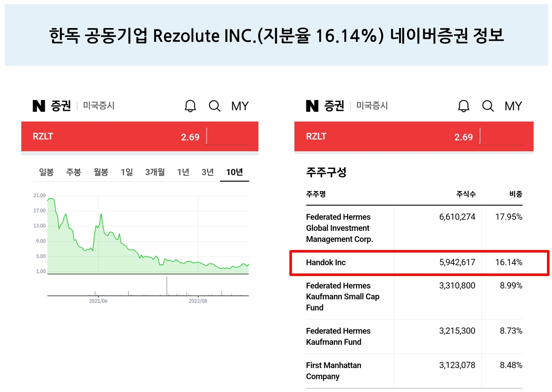Open notifications bell in left panel
Image resolution: width=552 pixels, height=392 pixels.
click(190, 106)
